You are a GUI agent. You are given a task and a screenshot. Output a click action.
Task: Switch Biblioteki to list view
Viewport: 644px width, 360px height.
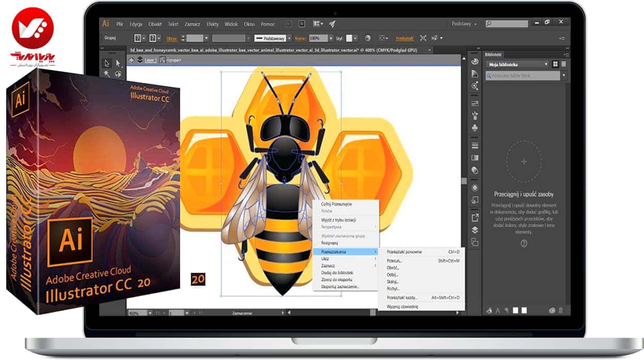[x=564, y=64]
